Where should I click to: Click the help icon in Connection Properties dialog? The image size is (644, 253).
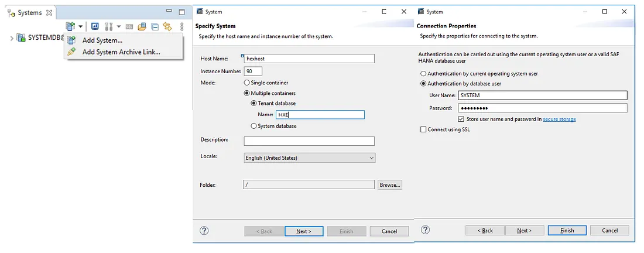coord(426,230)
